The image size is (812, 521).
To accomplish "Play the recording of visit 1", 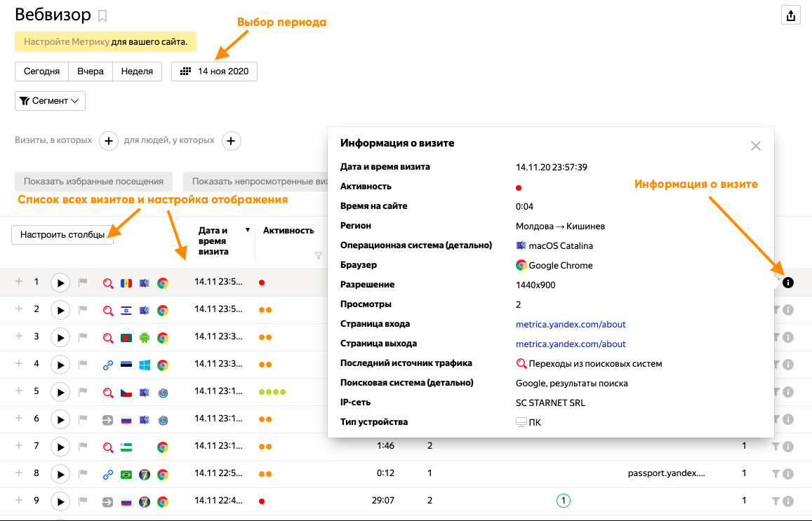I will (x=60, y=283).
